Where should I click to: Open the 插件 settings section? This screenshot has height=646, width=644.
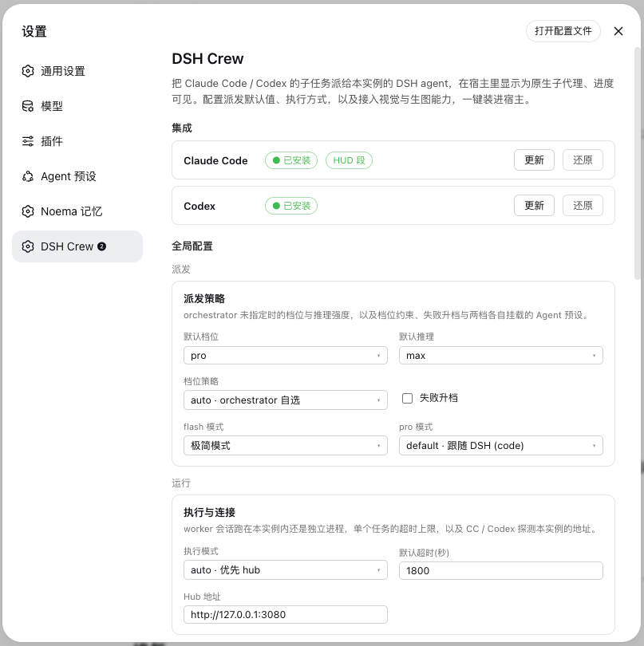tap(77, 141)
